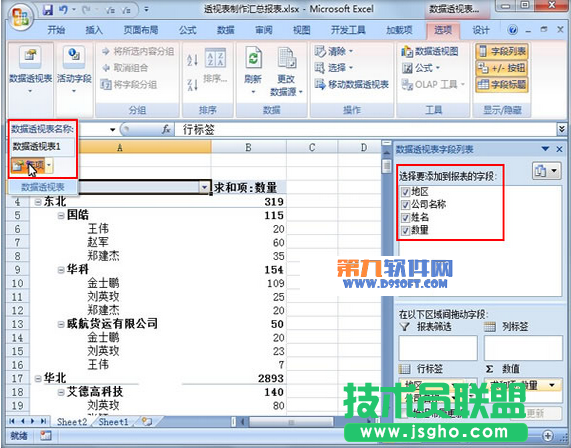Open the row labels filter dropdown
This screenshot has width=571, height=448.
click(204, 187)
